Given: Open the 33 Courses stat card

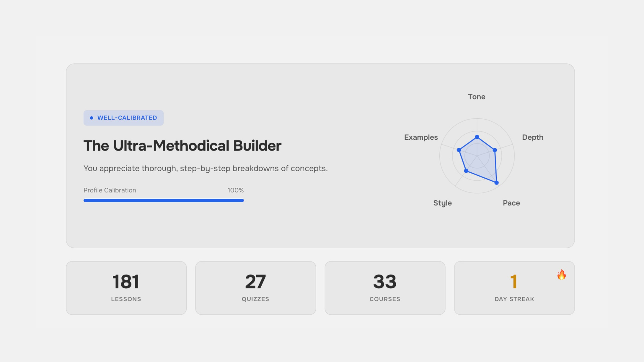Looking at the screenshot, I should pos(385,288).
